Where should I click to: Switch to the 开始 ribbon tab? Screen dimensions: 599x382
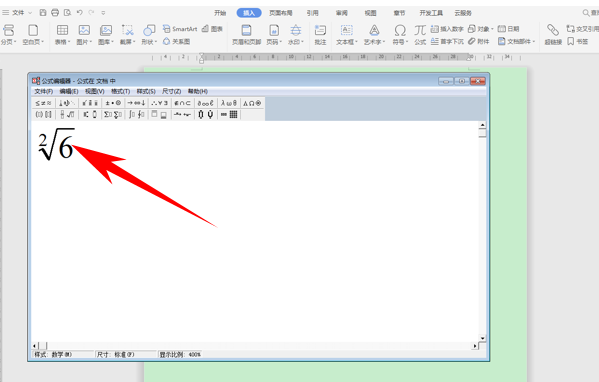point(220,13)
